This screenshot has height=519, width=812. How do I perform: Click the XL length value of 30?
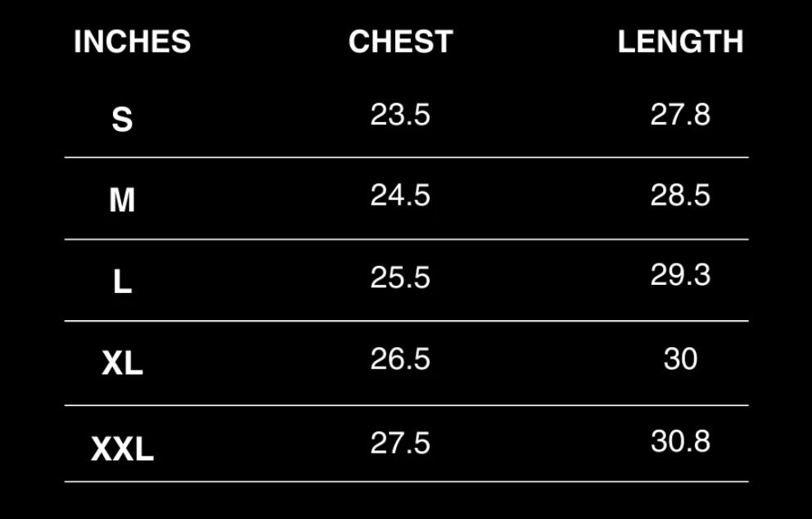(x=680, y=359)
